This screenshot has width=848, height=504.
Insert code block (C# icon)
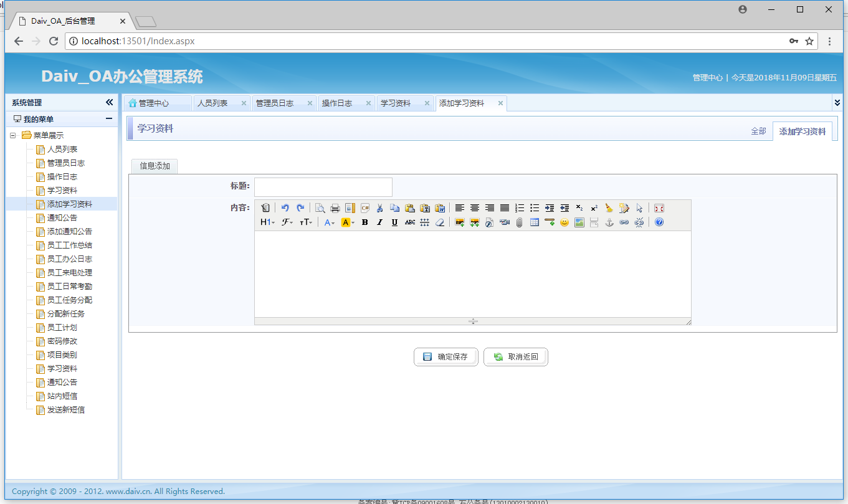[365, 208]
